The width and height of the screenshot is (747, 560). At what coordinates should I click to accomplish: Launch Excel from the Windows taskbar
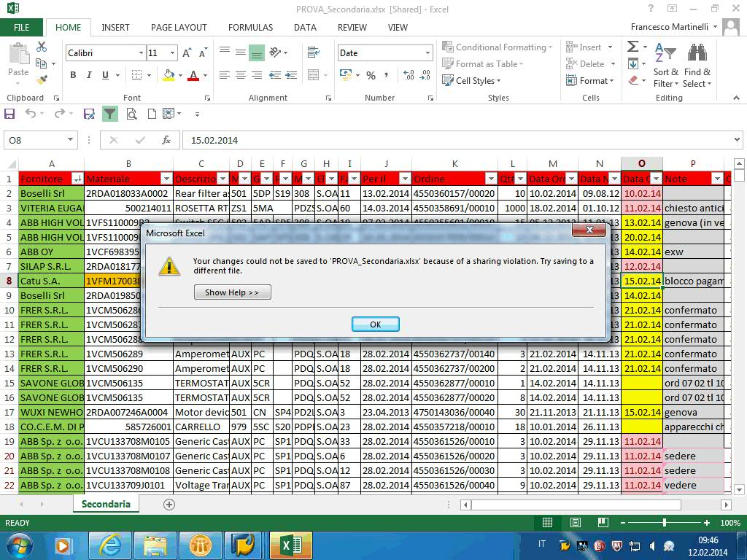click(290, 545)
